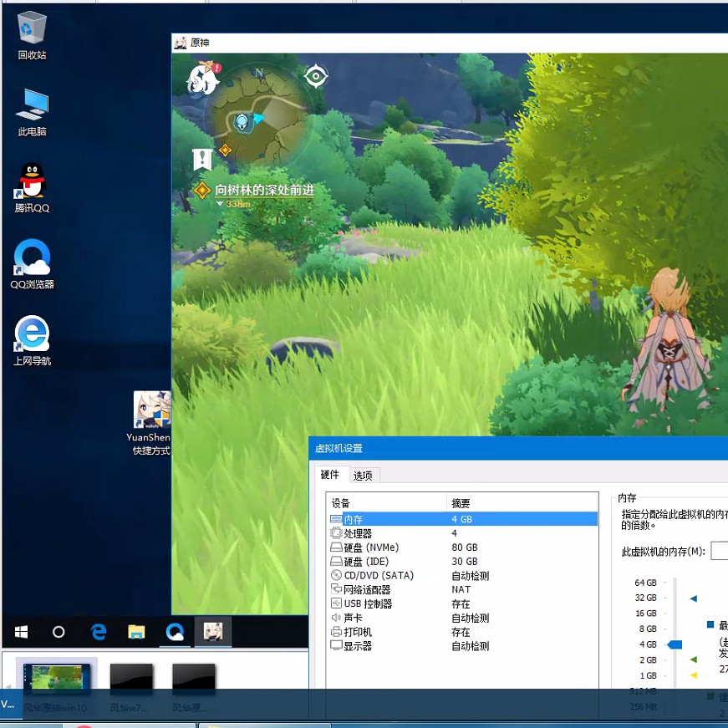This screenshot has height=728, width=728.
Task: Click the 64 GB mark on memory scale
Action: (646, 583)
